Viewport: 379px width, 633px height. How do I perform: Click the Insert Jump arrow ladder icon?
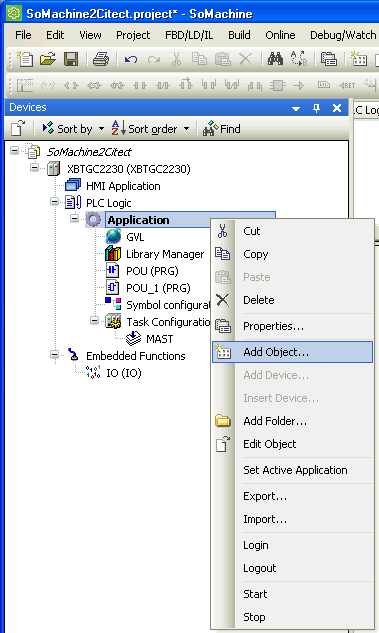click(x=299, y=85)
